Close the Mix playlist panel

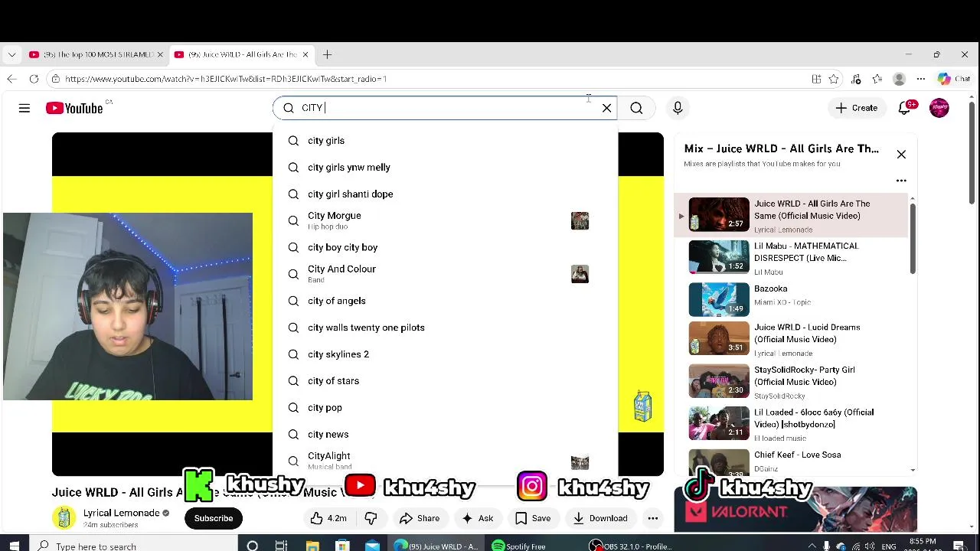click(901, 155)
